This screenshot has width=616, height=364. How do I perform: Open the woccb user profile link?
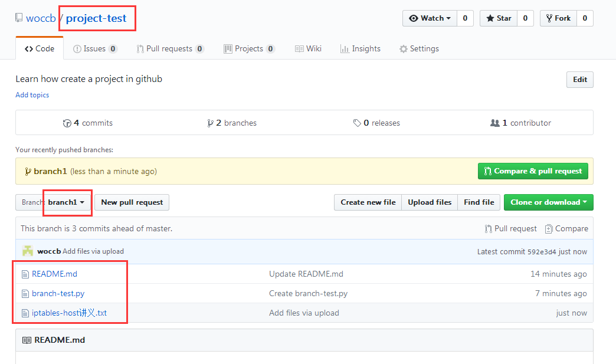(41, 18)
